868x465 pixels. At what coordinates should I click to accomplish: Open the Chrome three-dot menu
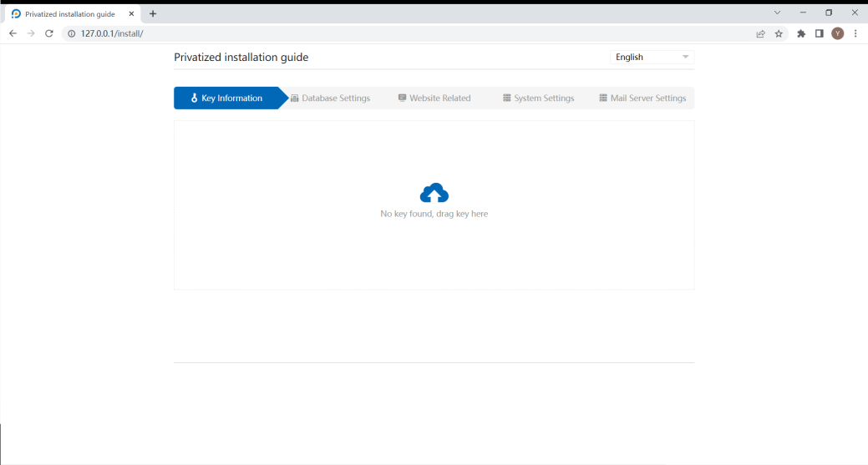coord(855,33)
